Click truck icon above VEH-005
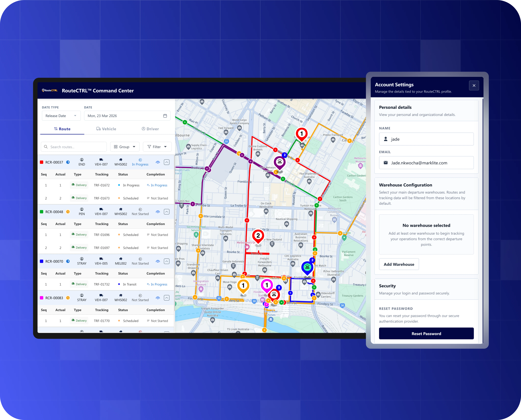The image size is (521, 420). click(101, 259)
